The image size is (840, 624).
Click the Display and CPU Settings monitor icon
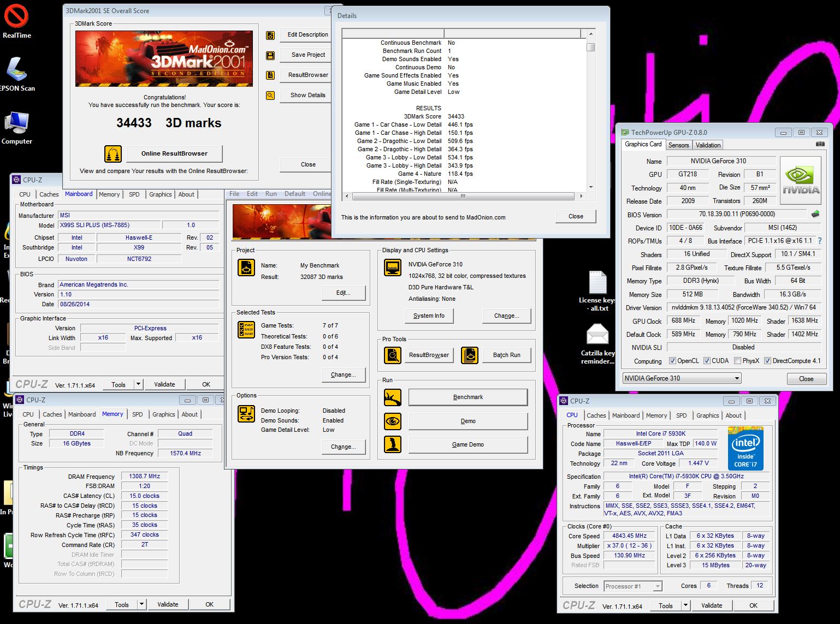[x=393, y=268]
